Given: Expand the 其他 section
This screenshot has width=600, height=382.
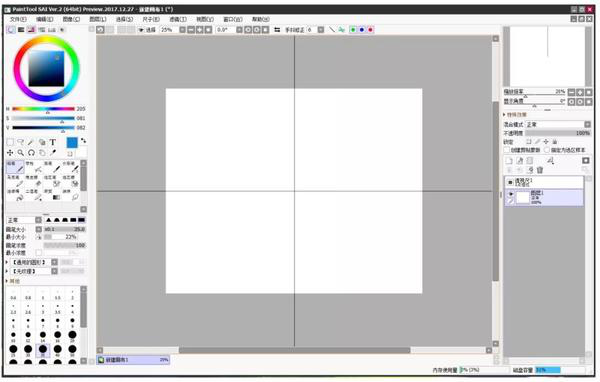Looking at the screenshot, I should coord(13,281).
